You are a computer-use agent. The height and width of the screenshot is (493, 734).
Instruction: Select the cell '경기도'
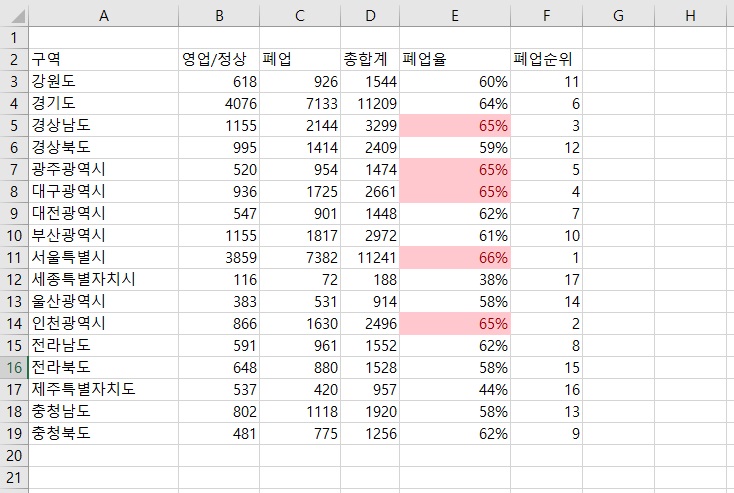(x=103, y=103)
